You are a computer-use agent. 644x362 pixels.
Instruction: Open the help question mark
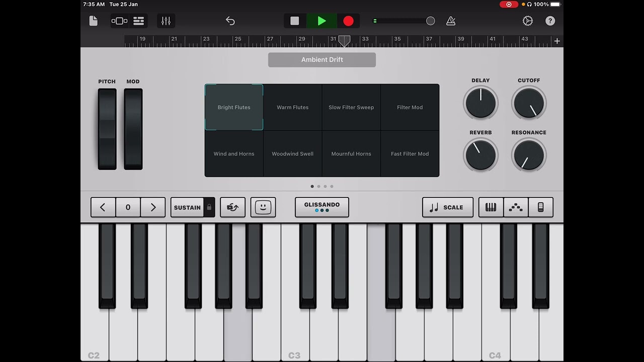pyautogui.click(x=550, y=21)
